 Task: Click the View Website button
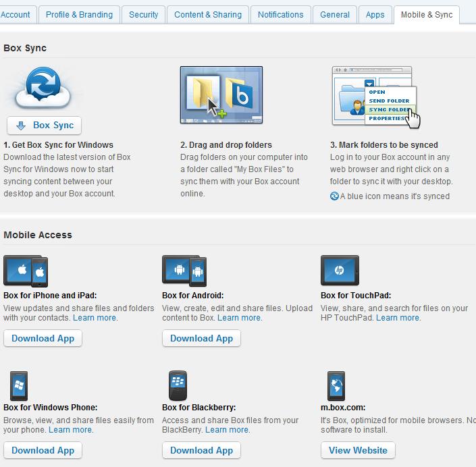358,450
